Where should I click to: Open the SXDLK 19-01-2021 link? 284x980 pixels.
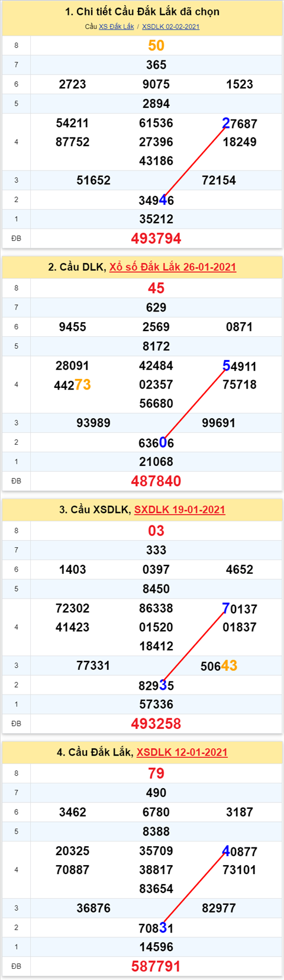coord(180,510)
